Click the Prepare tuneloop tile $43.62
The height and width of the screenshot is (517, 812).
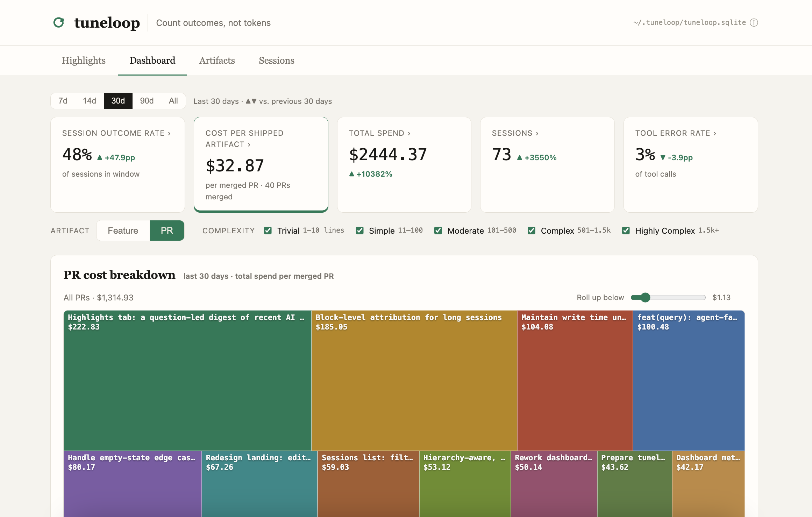click(635, 484)
